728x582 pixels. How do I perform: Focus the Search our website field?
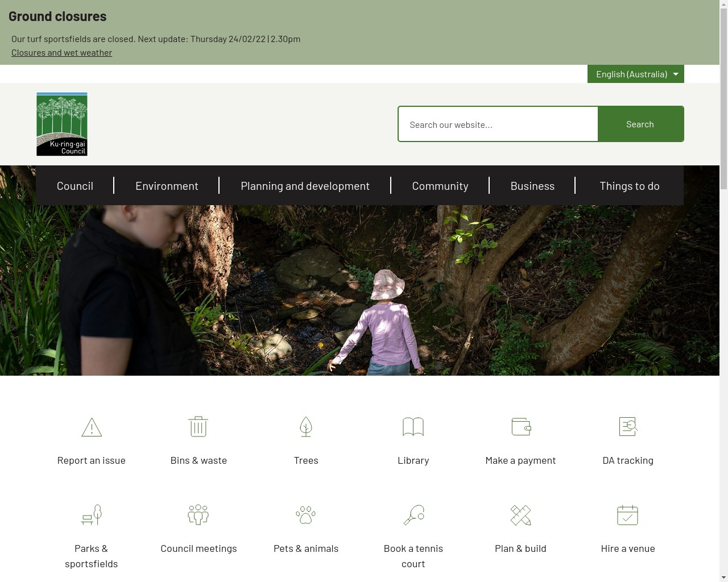(498, 124)
